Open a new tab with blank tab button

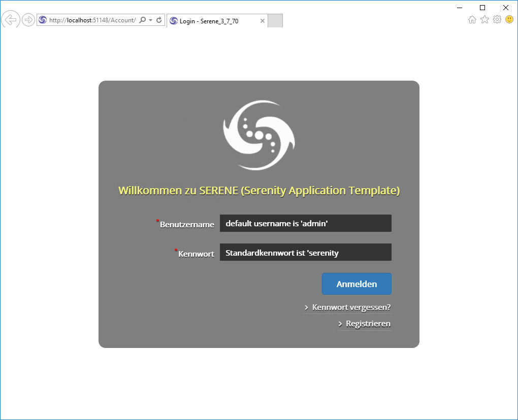click(x=275, y=21)
